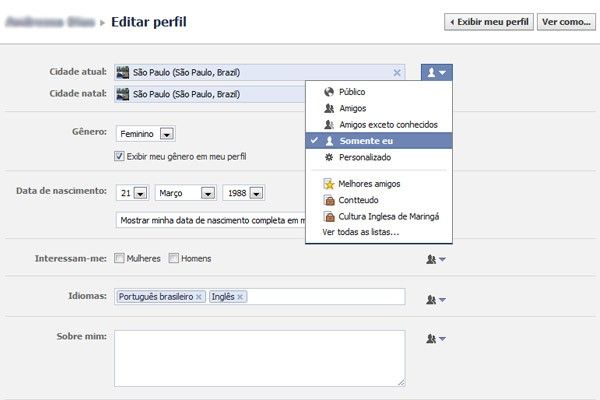Open privacy selector for Idiomas row
This screenshot has width=600, height=400.
(x=436, y=300)
